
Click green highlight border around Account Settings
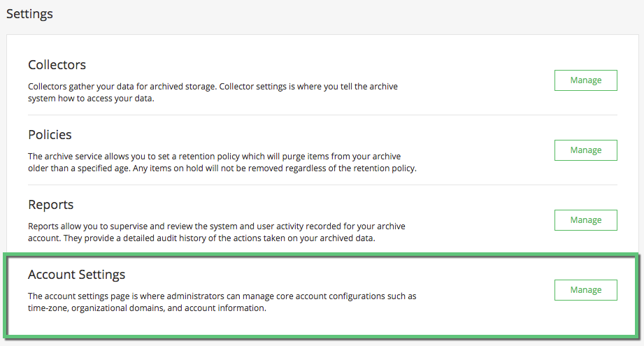click(322, 255)
